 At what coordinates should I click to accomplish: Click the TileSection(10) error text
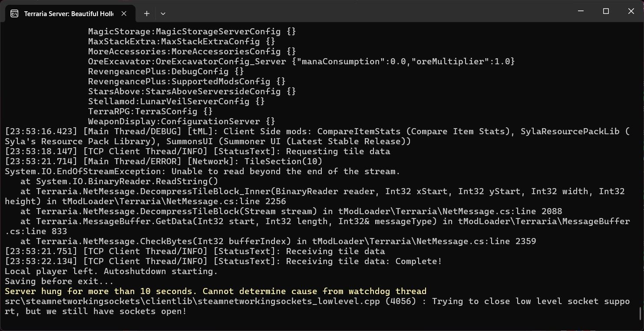click(283, 161)
